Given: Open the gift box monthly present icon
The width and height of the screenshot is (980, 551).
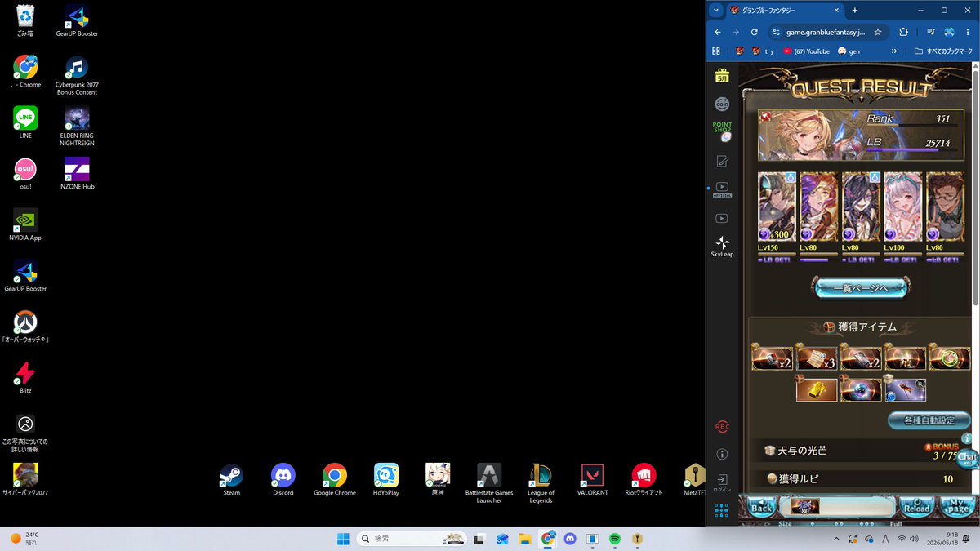Looking at the screenshot, I should (x=722, y=75).
